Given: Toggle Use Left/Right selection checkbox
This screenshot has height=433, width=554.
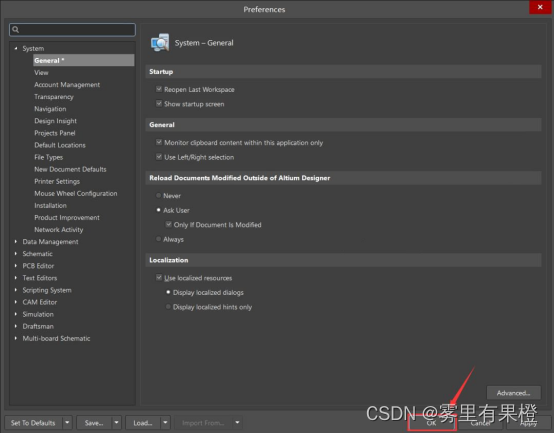Looking at the screenshot, I should click(x=159, y=157).
